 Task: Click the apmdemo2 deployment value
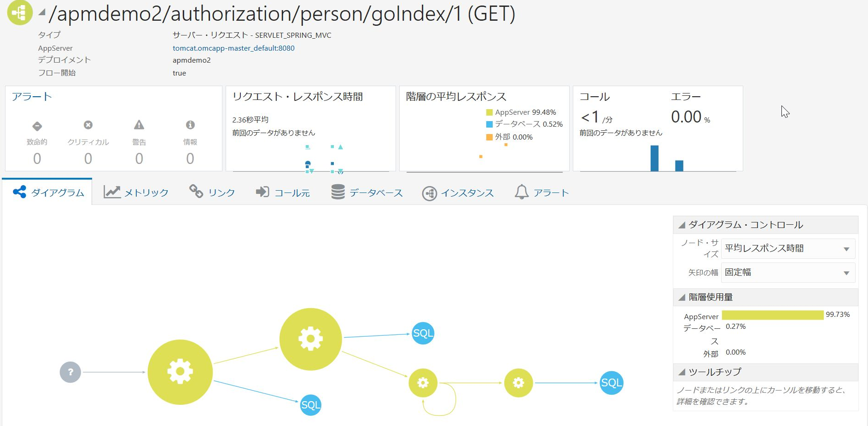pyautogui.click(x=192, y=60)
